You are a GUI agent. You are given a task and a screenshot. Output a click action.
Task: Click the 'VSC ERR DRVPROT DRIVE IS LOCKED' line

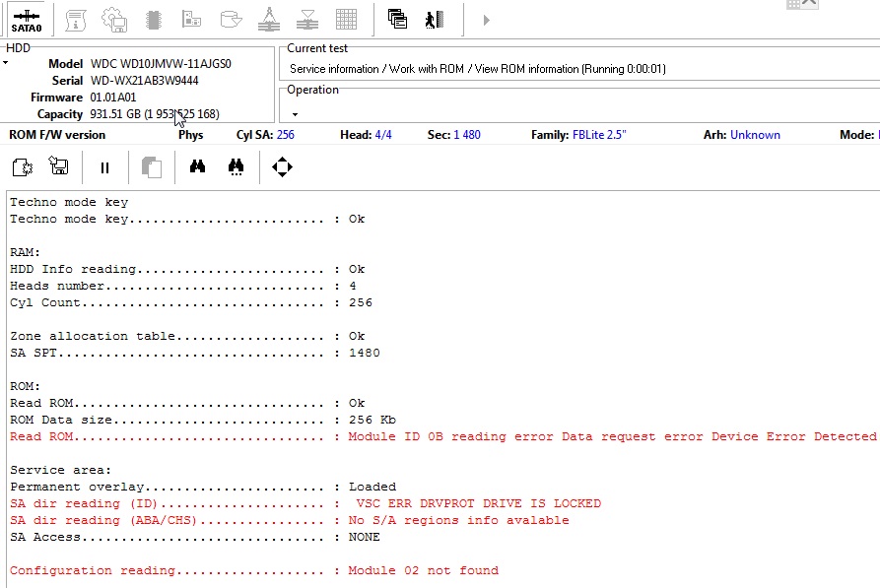point(305,503)
